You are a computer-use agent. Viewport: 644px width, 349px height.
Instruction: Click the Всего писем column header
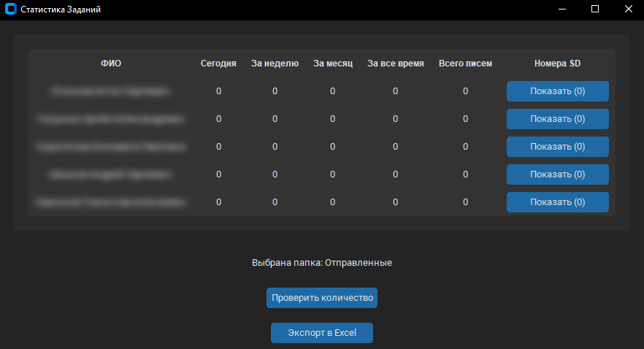tap(465, 64)
